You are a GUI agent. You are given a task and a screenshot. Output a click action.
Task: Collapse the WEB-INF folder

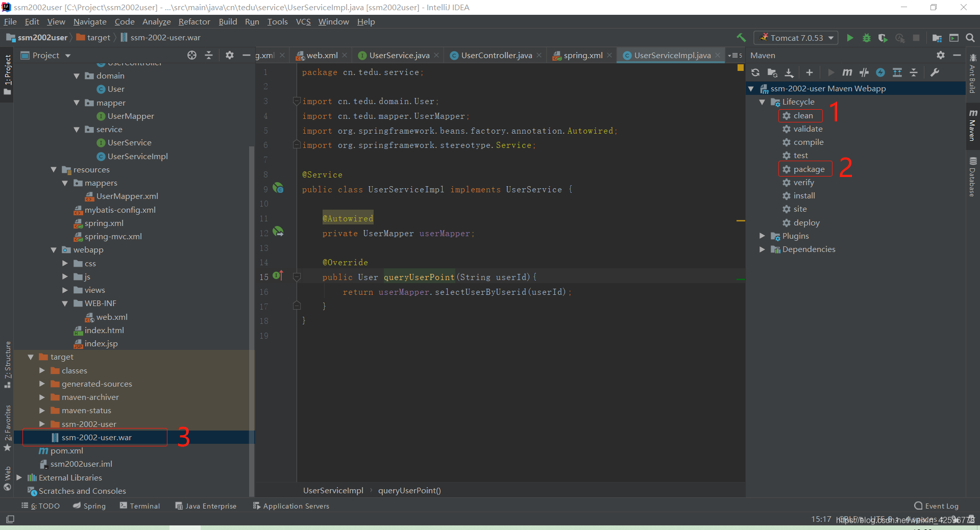tap(65, 304)
